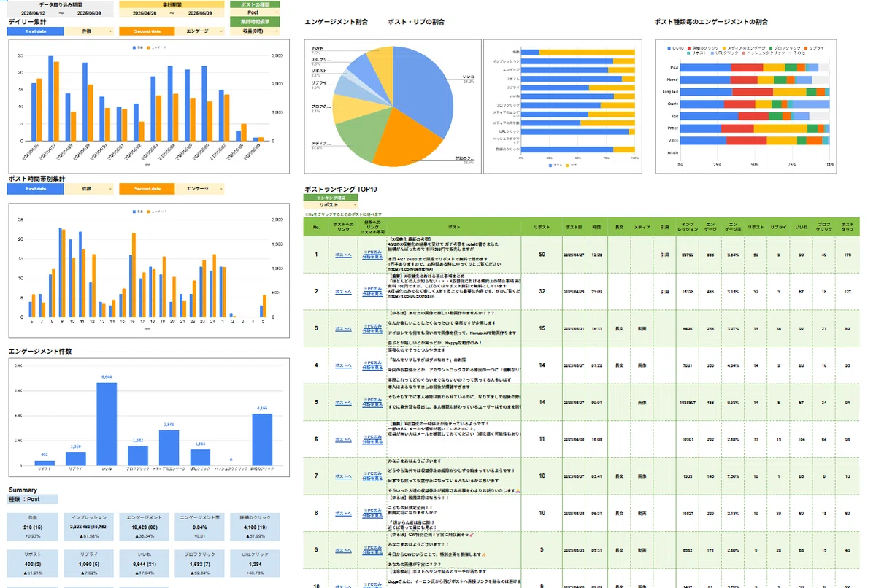
Task: Open the analysis link in ranking row 2
Action: [373, 291]
